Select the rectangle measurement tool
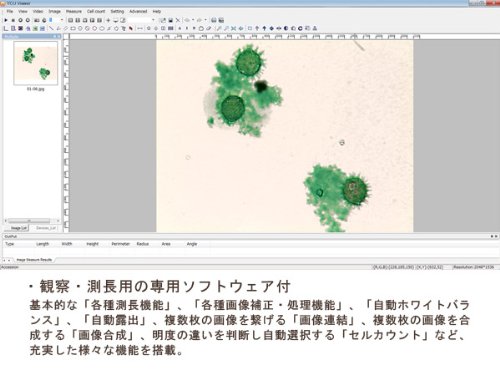The width and height of the screenshot is (500, 375). point(73,28)
